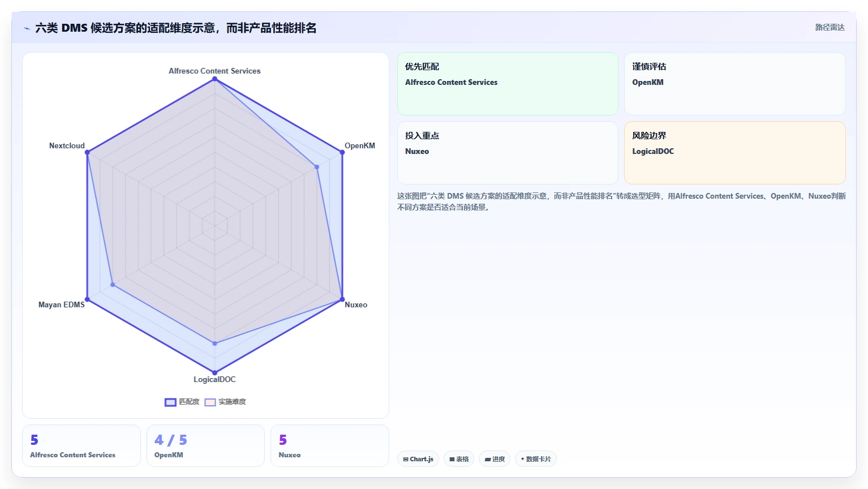Click the header icon beside the title
The height and width of the screenshot is (489, 868).
coord(27,28)
